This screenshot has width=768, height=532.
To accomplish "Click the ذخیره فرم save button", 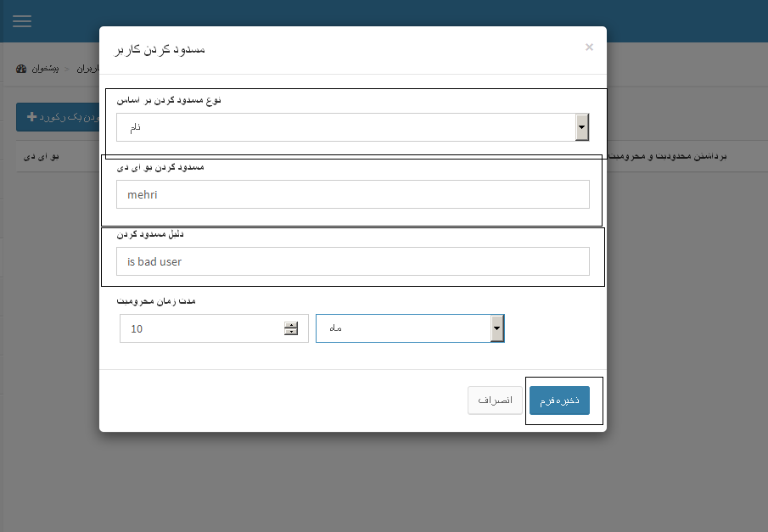I will click(x=559, y=400).
